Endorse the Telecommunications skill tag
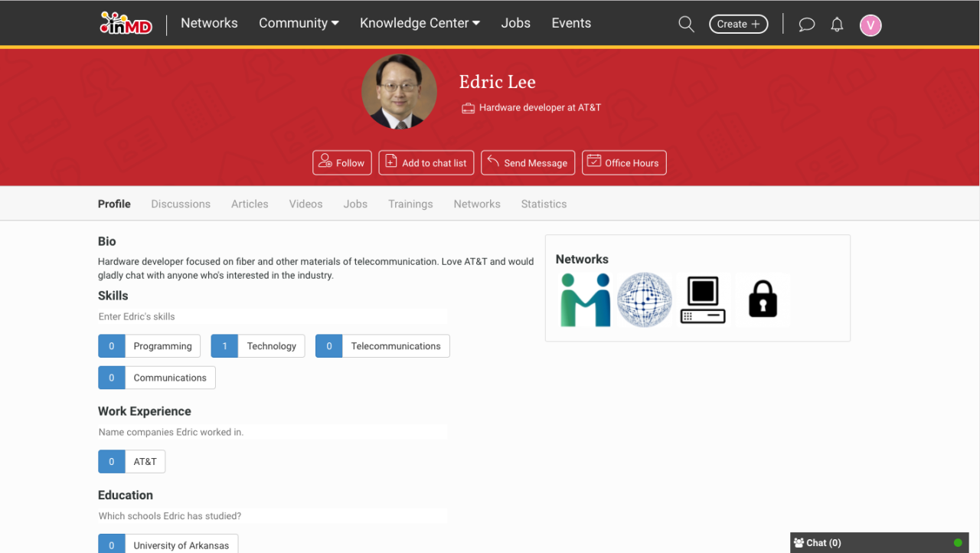This screenshot has width=980, height=553. pos(383,346)
